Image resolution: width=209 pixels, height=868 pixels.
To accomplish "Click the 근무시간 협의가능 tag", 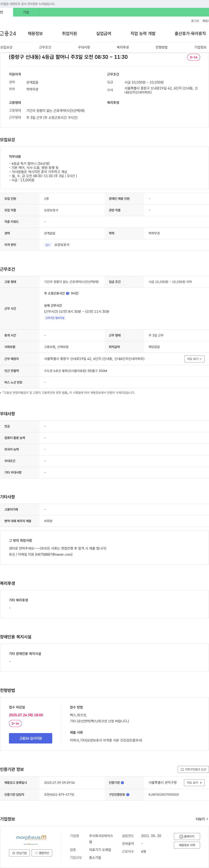I will click(x=55, y=318).
